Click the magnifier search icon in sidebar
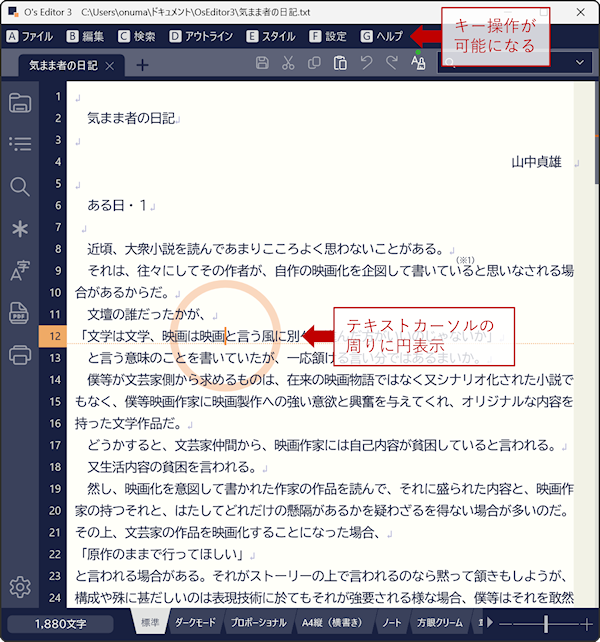This screenshot has height=642, width=600. click(19, 187)
